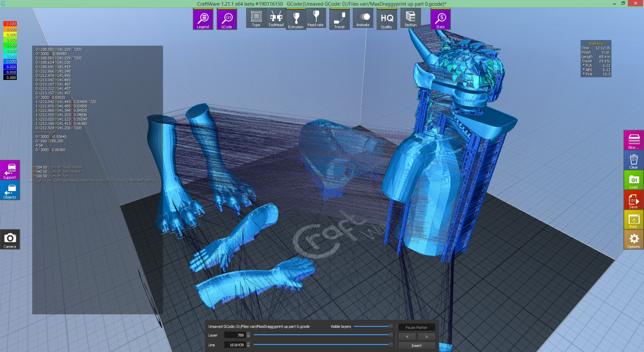The height and width of the screenshot is (352, 644).
Task: Open the Support tool
Action: (x=10, y=170)
